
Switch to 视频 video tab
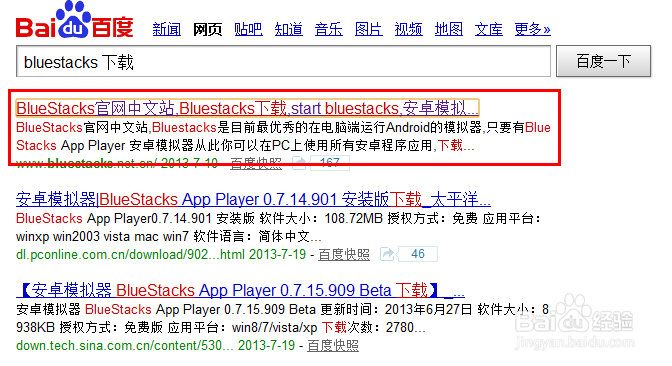point(408,29)
